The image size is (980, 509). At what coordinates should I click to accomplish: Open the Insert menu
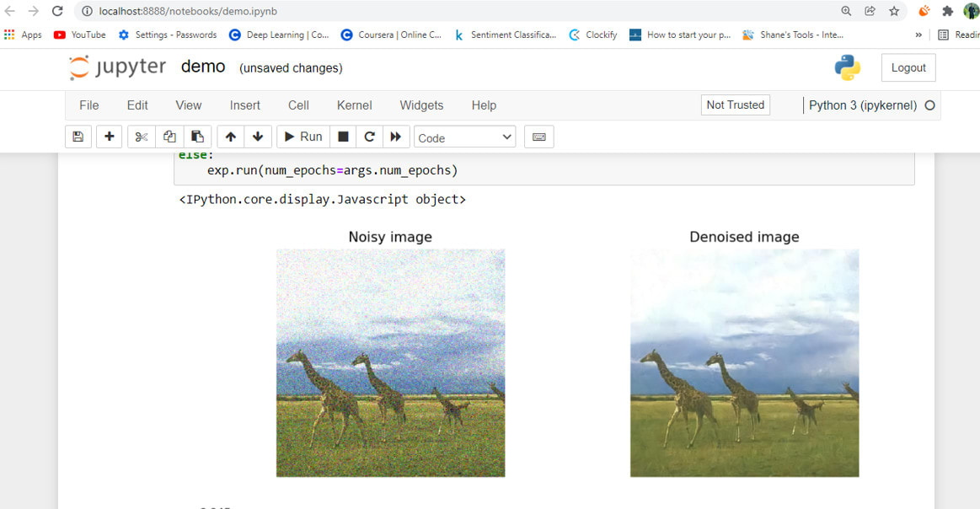coord(244,105)
